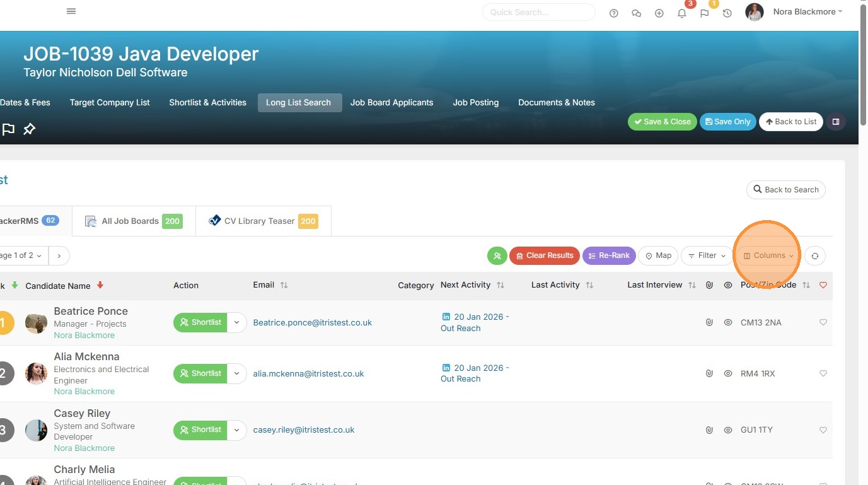The width and height of the screenshot is (868, 485).
Task: Toggle favorite heart for Beatrice Ponce
Action: pos(823,322)
